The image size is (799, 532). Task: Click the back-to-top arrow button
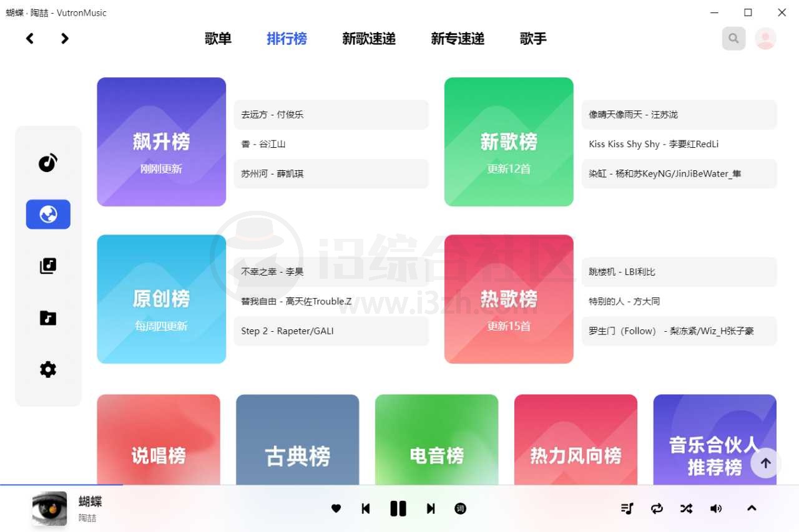click(765, 463)
